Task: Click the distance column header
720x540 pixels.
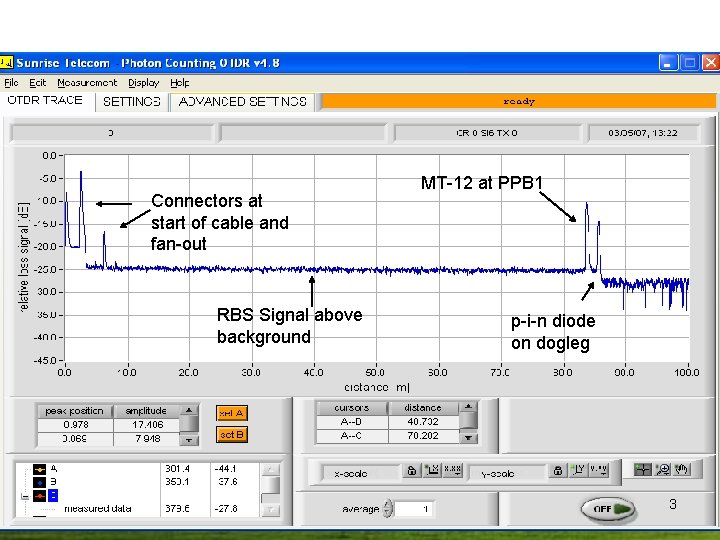Action: (423, 408)
